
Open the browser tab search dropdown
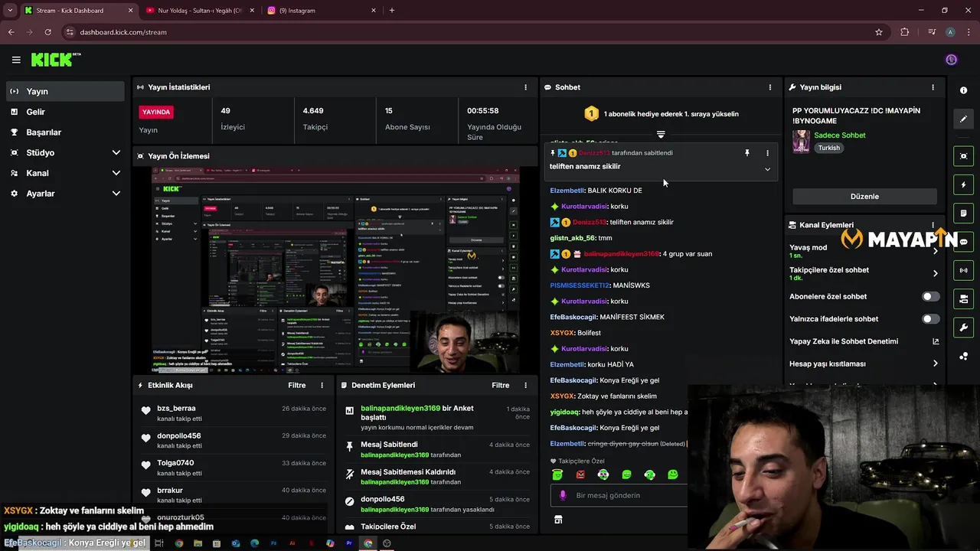[x=10, y=11]
